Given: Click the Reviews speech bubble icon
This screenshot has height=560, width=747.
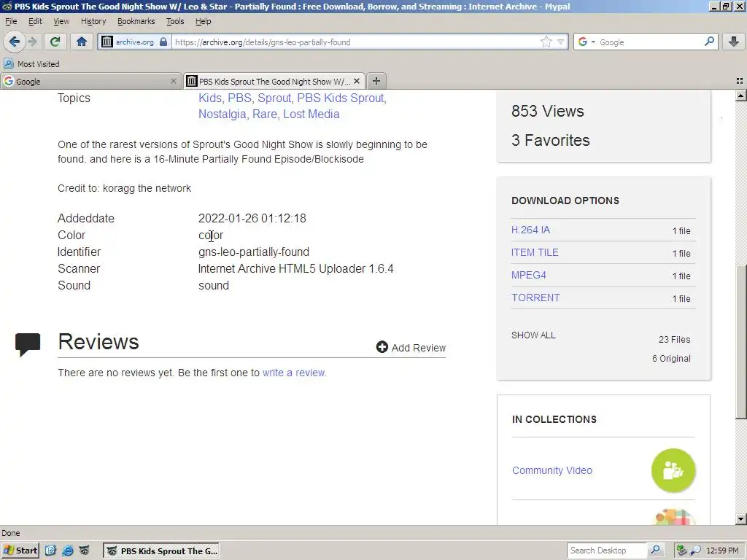Looking at the screenshot, I should 28,345.
